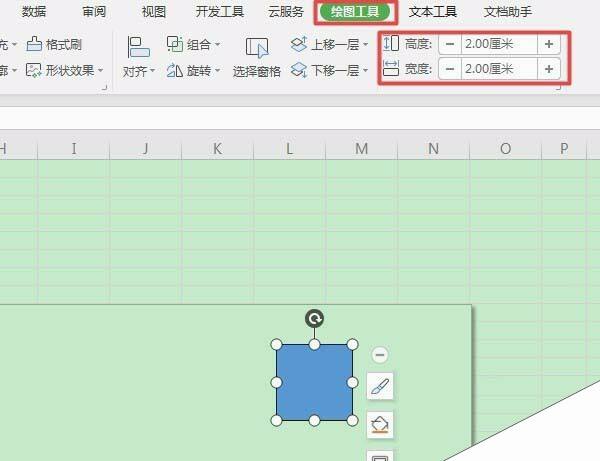Select column O header
Viewport: 600px width, 461px height.
[505, 148]
